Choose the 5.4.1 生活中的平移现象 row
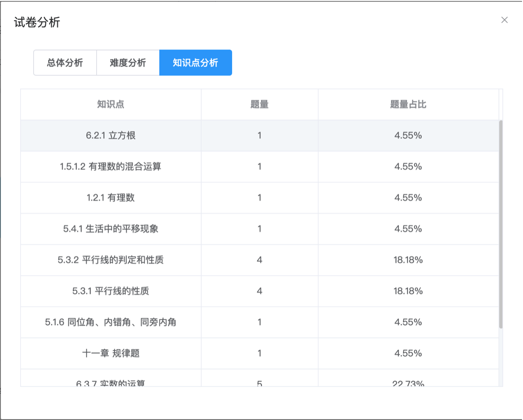The width and height of the screenshot is (523, 420). [x=260, y=229]
